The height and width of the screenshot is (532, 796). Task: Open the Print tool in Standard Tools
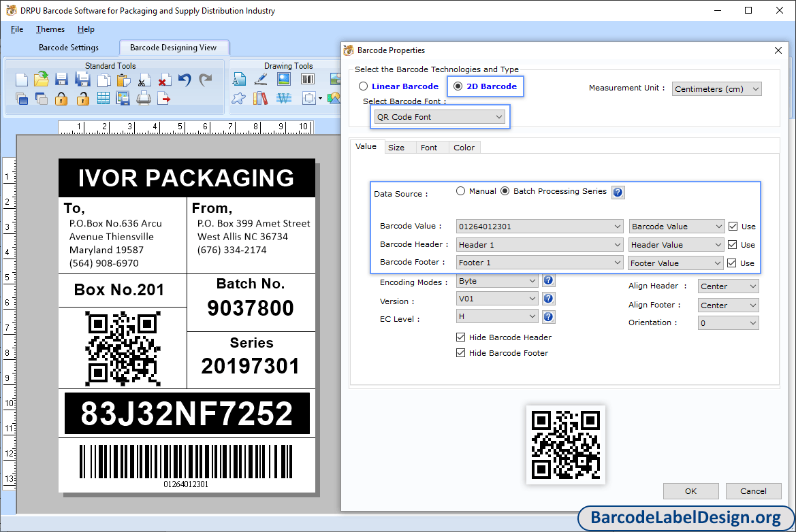[142, 98]
